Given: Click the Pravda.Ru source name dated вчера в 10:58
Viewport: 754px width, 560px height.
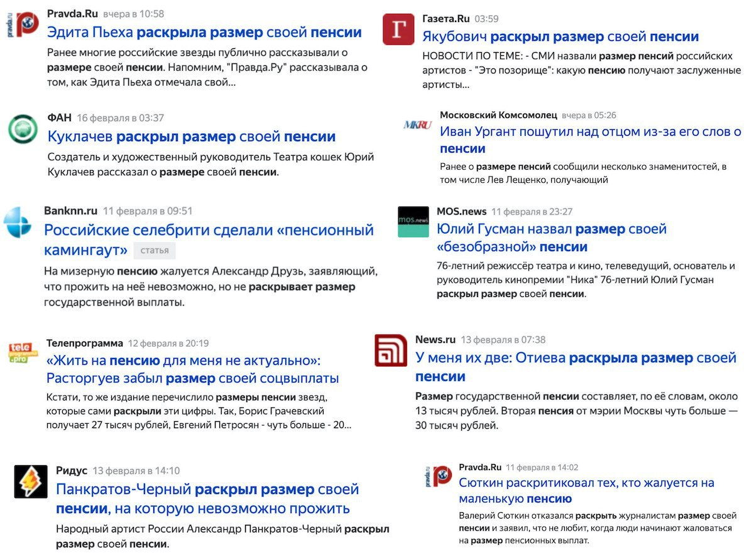Looking at the screenshot, I should (72, 13).
